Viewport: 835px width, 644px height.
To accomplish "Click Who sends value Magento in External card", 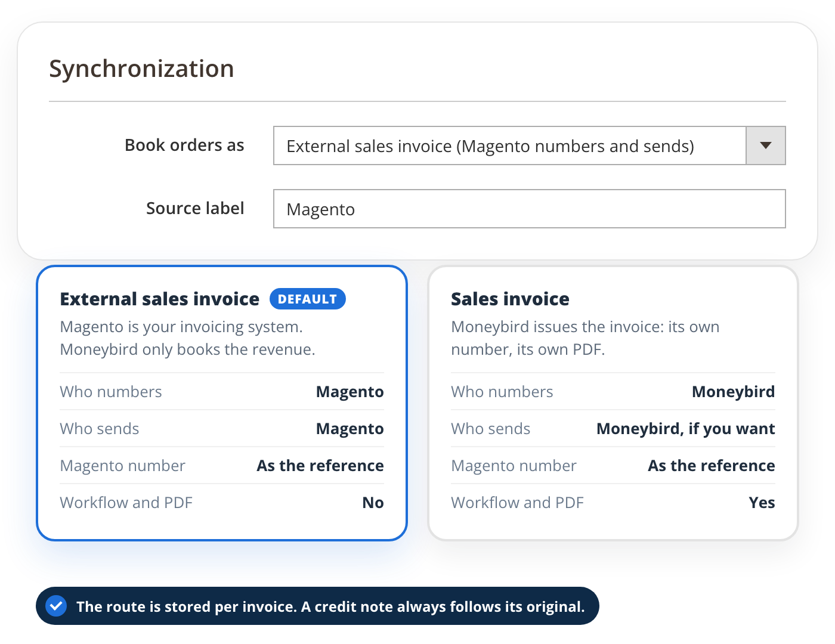I will [350, 429].
